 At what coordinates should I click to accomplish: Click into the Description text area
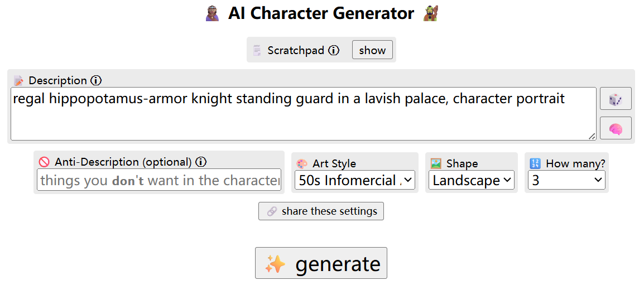click(304, 114)
